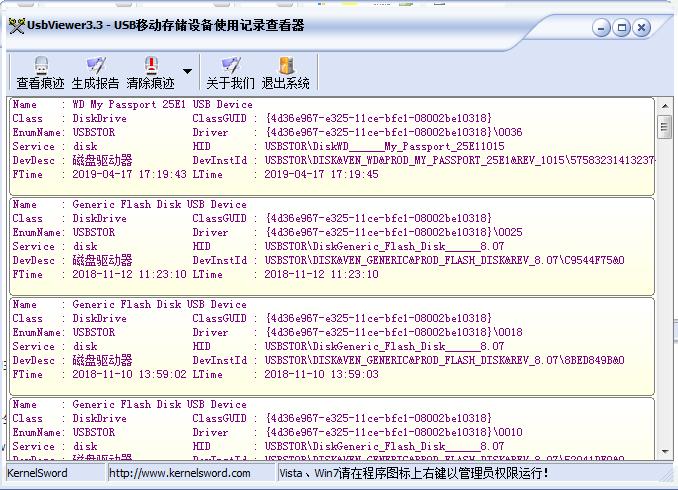Select DevInstId containing WD&PROD_MY_PASSPORT_25E1
Image resolution: width=678 pixels, height=490 pixels.
pos(459,160)
